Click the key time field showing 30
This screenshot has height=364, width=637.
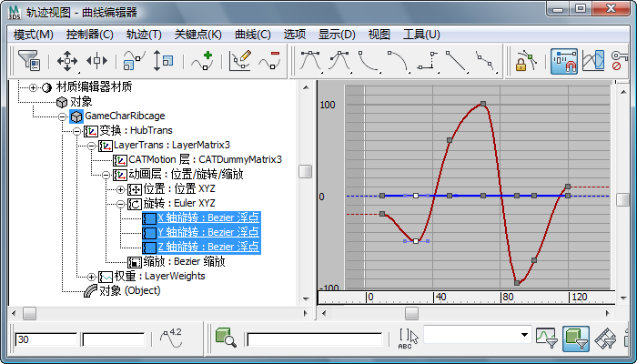(45, 339)
